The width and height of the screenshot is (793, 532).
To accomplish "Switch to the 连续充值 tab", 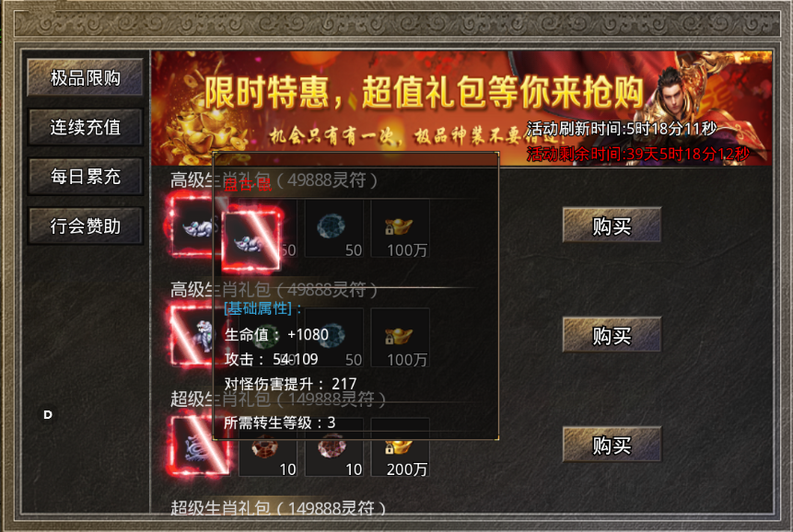I will point(85,127).
